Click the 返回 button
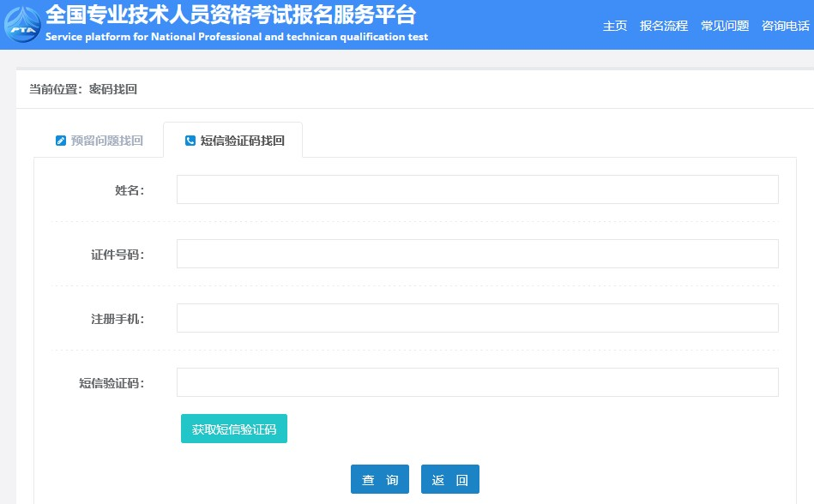 449,480
